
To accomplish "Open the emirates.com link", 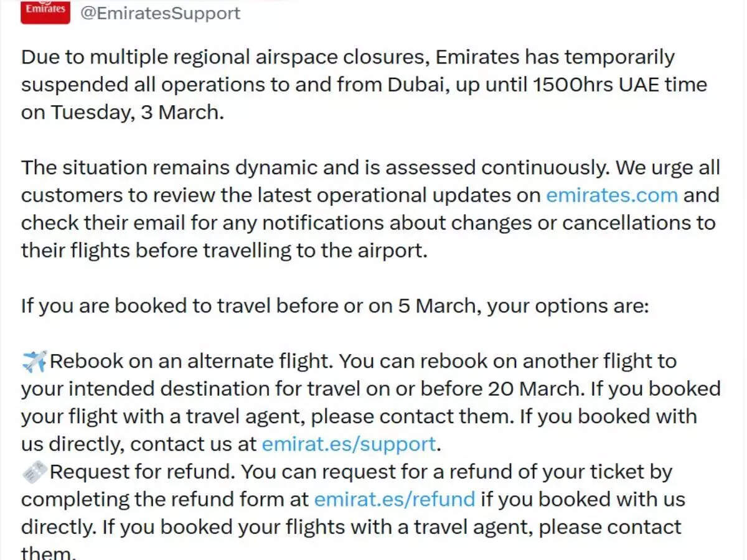I will [611, 195].
